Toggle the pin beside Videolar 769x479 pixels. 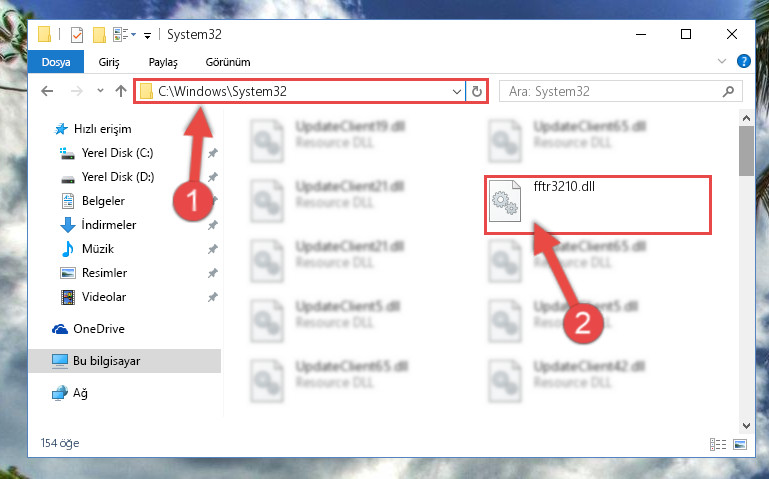coord(212,297)
